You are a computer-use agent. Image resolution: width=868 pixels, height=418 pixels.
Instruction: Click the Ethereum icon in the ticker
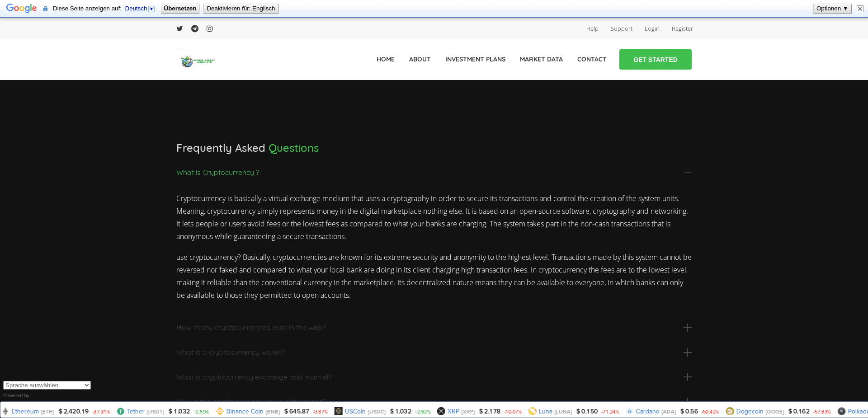click(x=5, y=412)
